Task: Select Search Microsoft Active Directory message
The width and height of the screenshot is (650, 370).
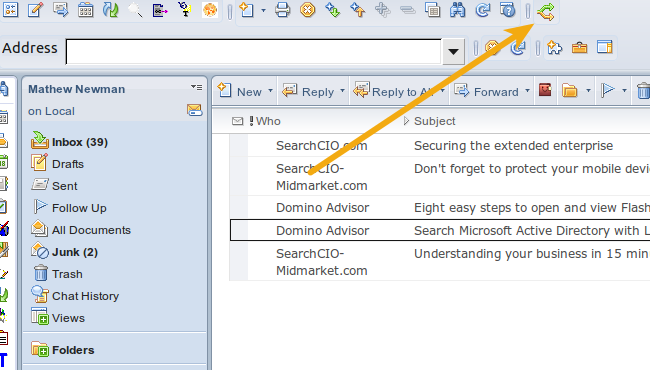Action: point(439,230)
